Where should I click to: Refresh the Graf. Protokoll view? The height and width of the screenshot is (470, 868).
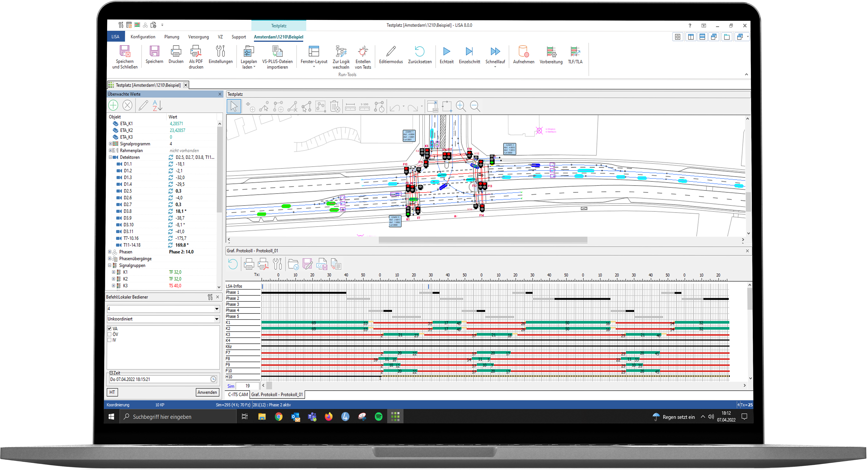(233, 264)
